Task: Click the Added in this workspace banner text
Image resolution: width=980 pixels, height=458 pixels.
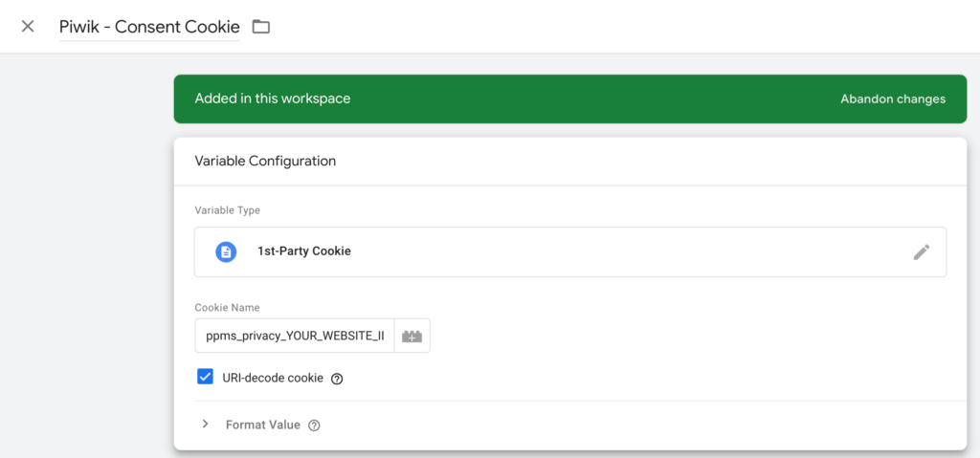Action: click(273, 98)
